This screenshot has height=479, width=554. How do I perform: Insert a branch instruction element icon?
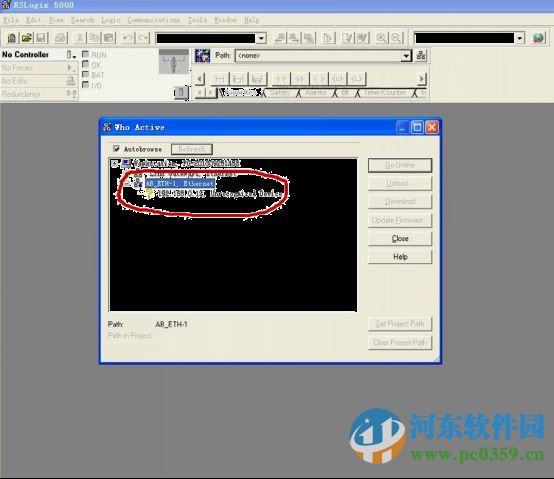tap(238, 79)
